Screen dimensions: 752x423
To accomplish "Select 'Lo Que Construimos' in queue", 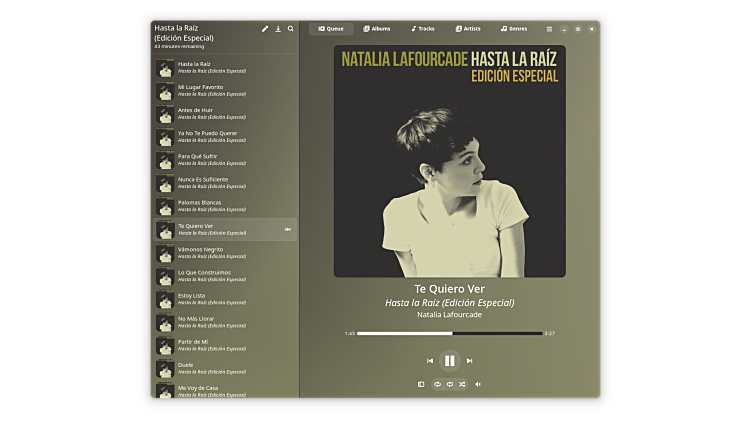I will (x=225, y=276).
